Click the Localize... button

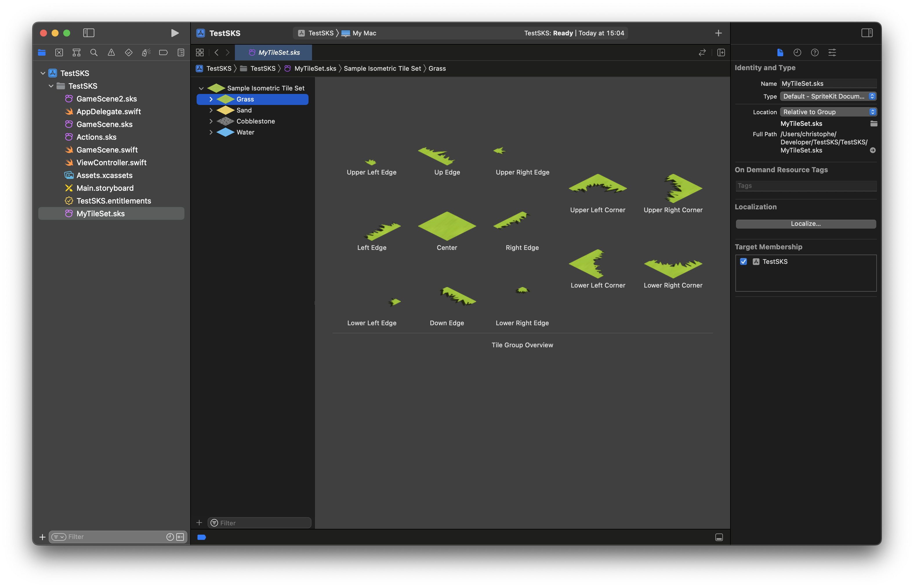click(806, 224)
